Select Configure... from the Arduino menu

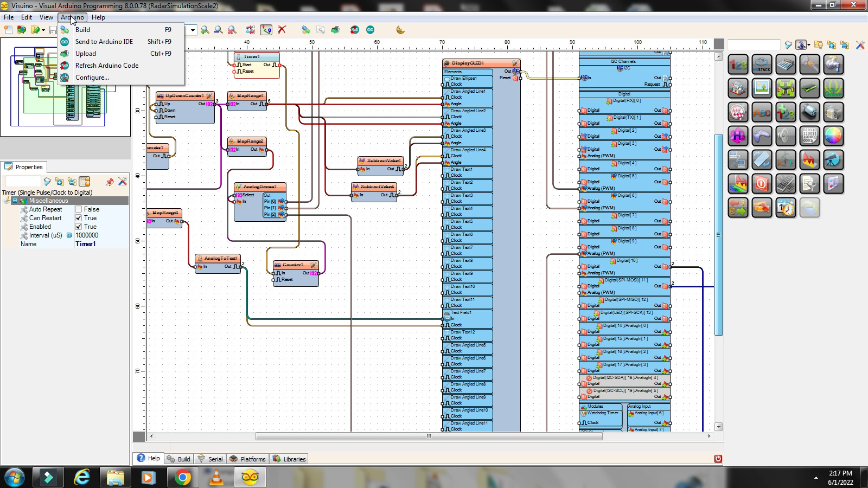pos(92,78)
